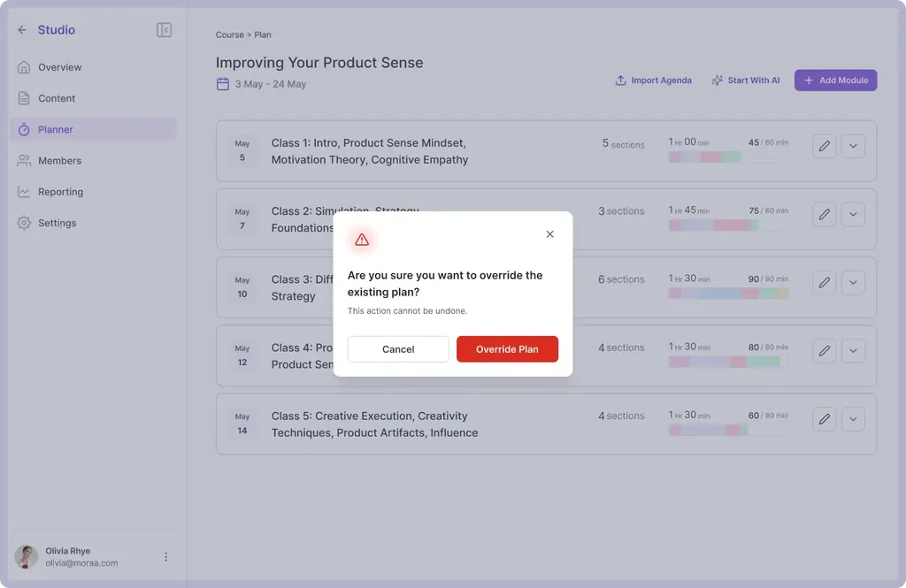Edit Class 2 with the pencil icon

pyautogui.click(x=824, y=214)
